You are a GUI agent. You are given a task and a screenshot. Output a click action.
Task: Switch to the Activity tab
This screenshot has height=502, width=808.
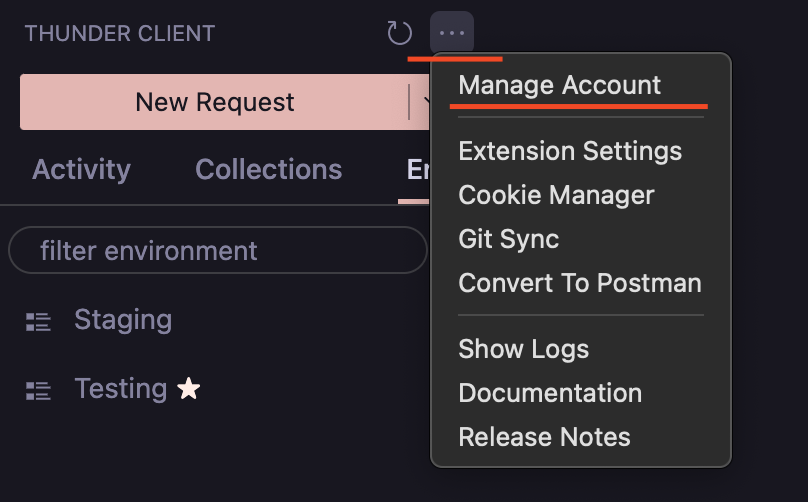pos(81,169)
